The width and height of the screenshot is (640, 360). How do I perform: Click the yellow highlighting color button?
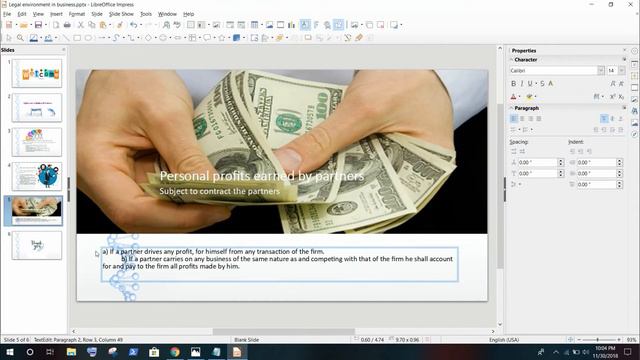tap(529, 97)
